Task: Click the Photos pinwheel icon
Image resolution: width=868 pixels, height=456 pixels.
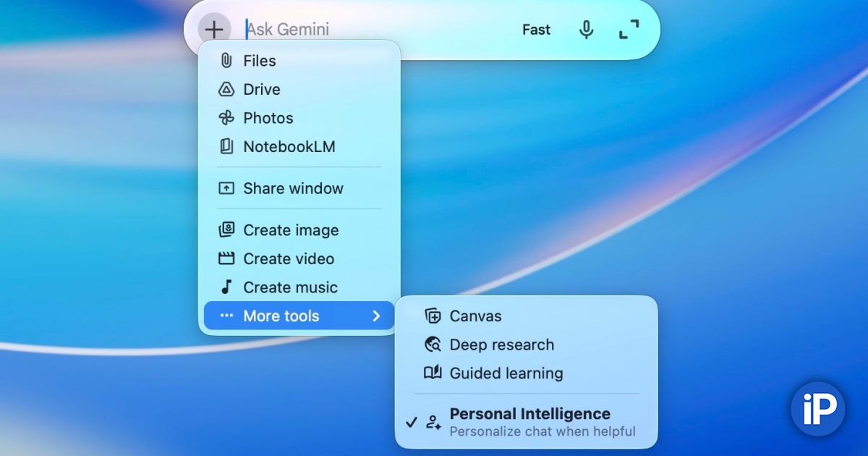Action: 226,118
